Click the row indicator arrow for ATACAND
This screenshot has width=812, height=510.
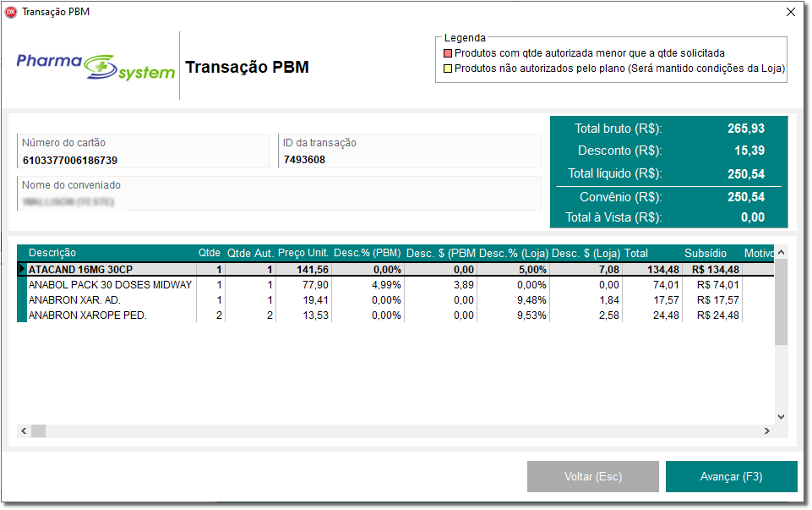point(22,269)
